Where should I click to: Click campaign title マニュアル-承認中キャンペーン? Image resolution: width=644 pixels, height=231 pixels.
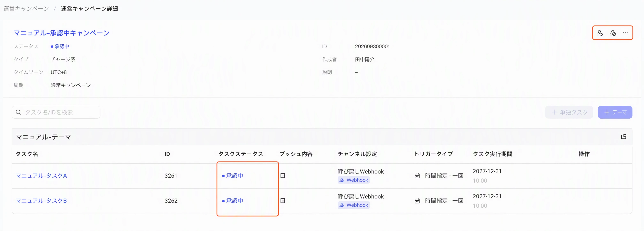click(x=61, y=33)
